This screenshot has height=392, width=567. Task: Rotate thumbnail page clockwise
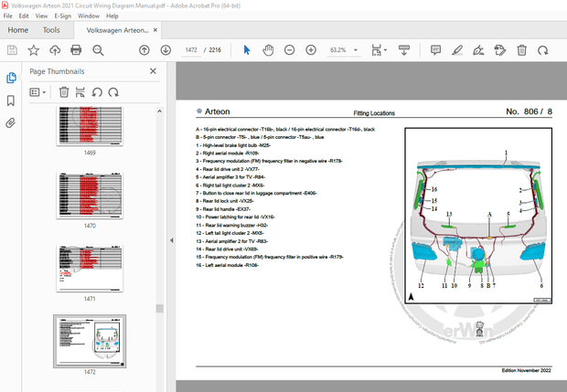(113, 92)
